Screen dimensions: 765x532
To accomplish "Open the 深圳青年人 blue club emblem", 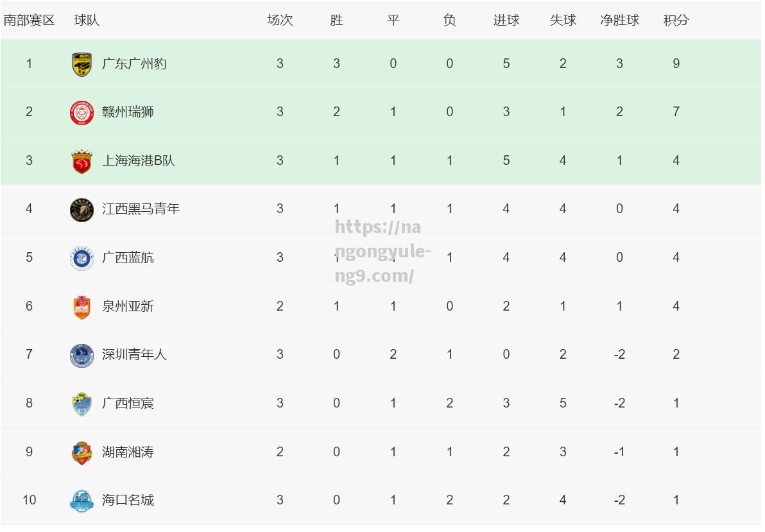I will coord(82,356).
